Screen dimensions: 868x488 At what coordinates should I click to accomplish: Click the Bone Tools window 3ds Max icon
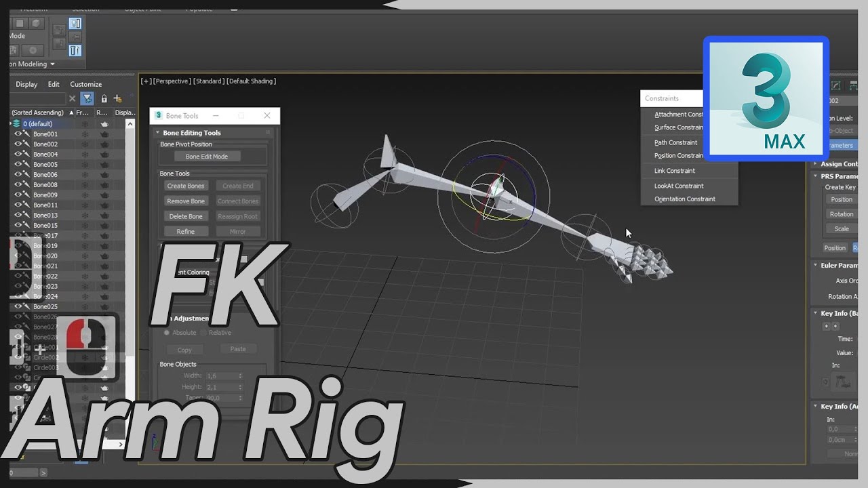pos(159,116)
